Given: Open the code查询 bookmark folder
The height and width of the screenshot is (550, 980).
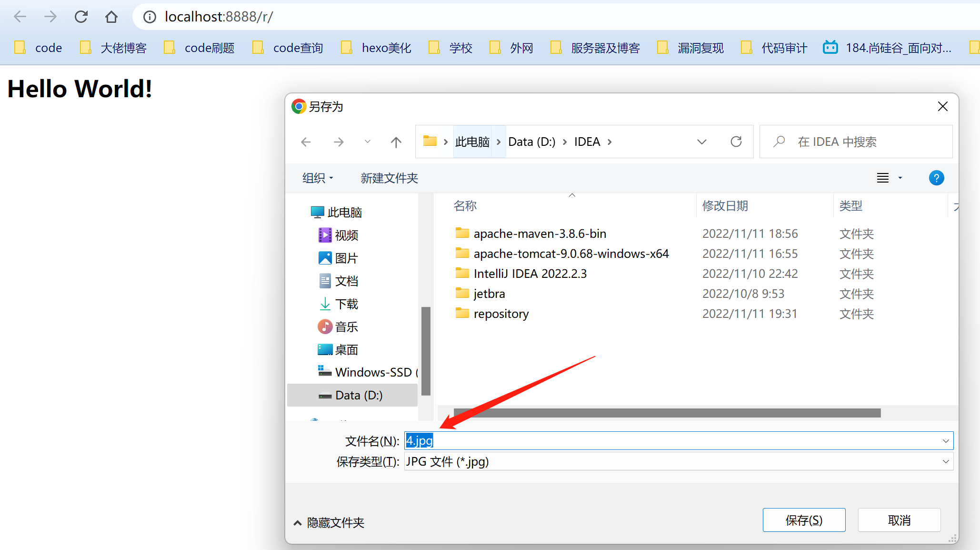Looking at the screenshot, I should coord(288,48).
